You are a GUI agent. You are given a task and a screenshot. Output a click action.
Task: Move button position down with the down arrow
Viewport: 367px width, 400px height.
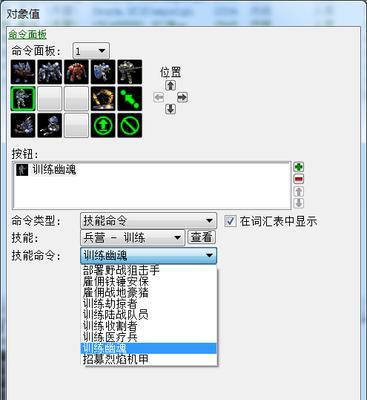tap(170, 109)
